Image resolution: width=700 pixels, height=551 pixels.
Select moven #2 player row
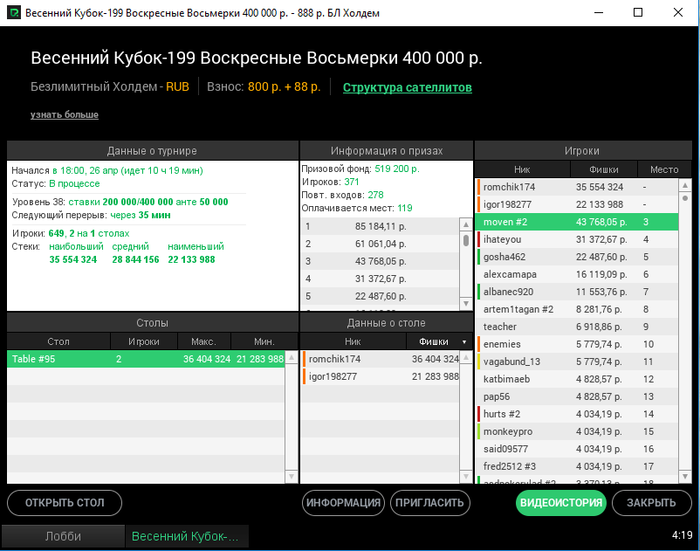pyautogui.click(x=577, y=222)
